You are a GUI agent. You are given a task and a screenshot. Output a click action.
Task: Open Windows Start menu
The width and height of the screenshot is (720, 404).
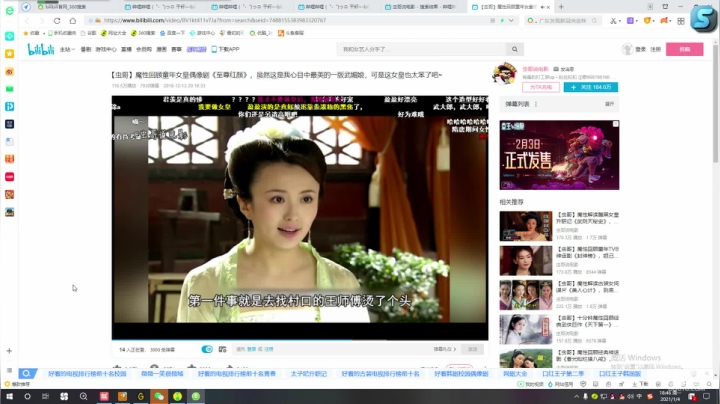[x=9, y=396]
